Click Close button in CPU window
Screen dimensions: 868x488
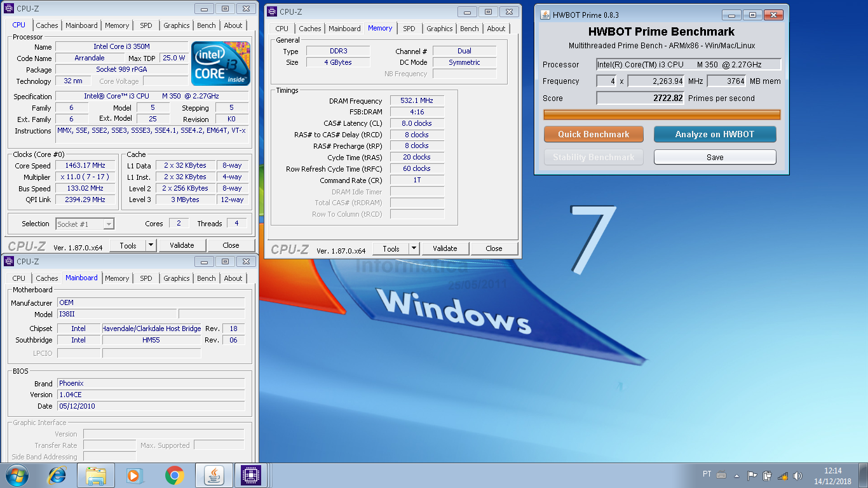pos(231,245)
